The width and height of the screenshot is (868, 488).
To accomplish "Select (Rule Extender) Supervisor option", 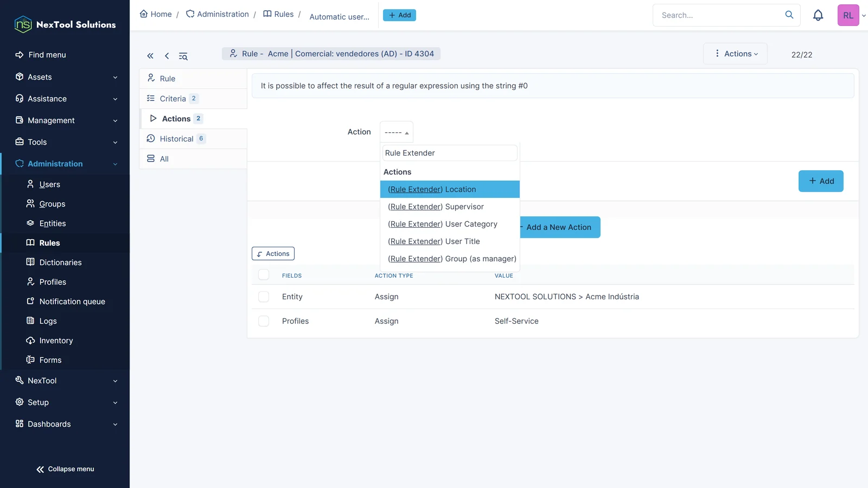I will (450, 207).
